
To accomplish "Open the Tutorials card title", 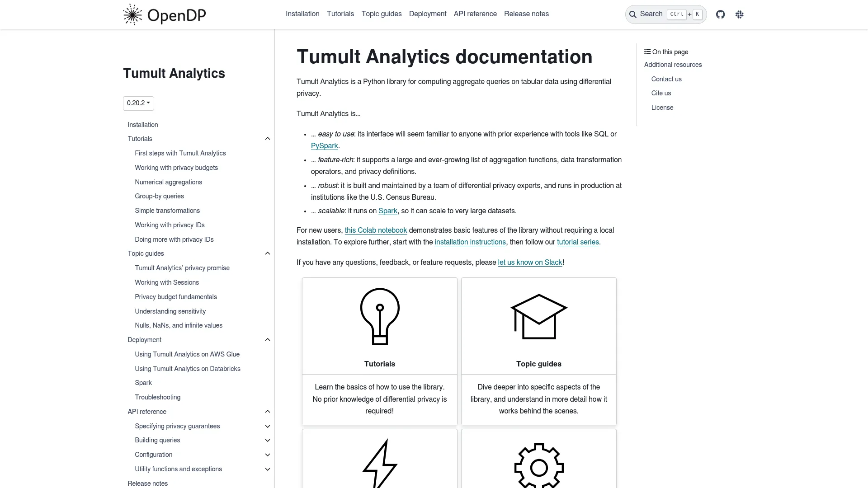I will (380, 364).
